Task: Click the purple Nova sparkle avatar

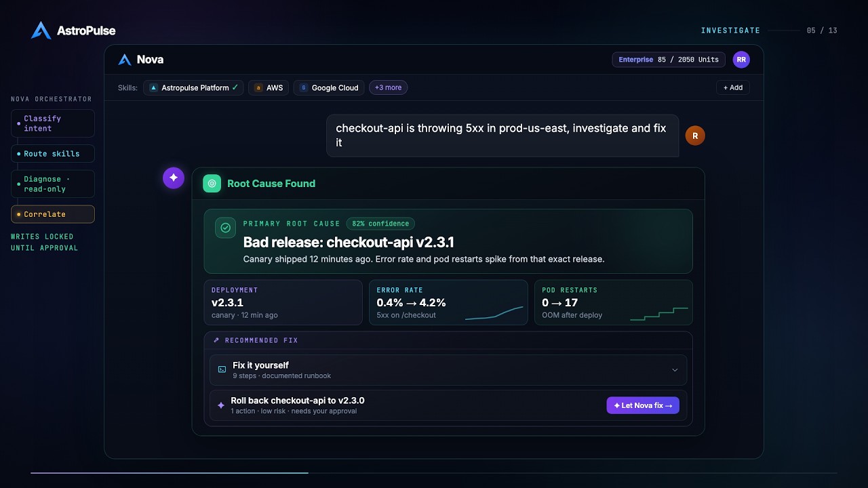Action: (174, 178)
